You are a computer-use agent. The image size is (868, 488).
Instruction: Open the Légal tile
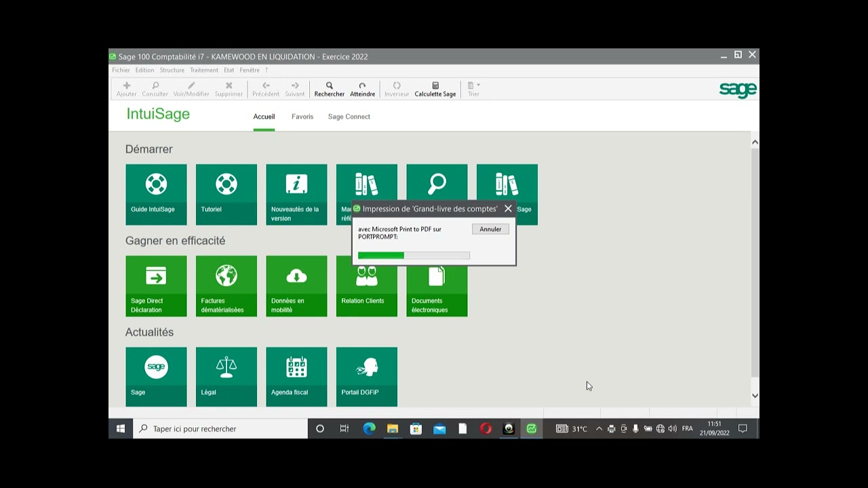pos(226,377)
